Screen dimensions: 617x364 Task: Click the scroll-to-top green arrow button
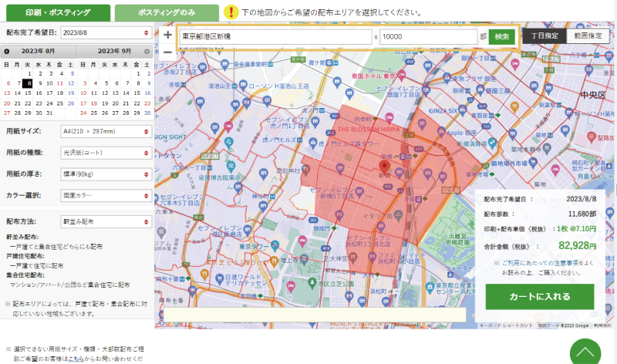[x=585, y=352]
